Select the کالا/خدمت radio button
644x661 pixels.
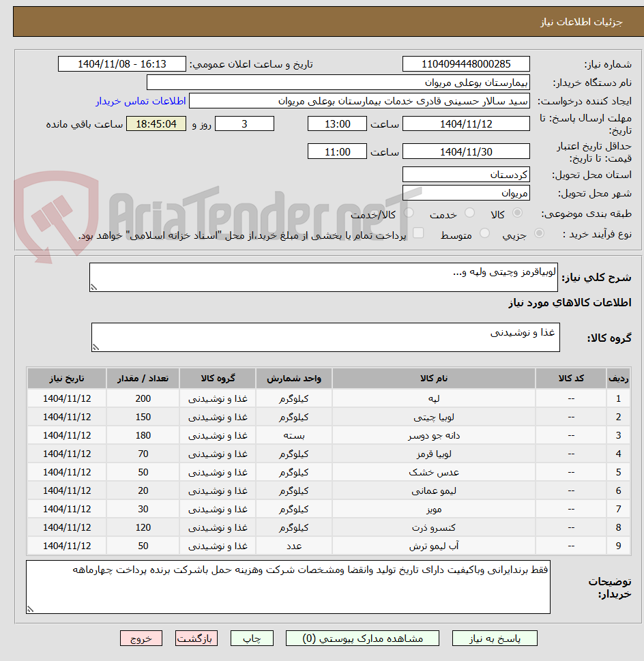409,213
